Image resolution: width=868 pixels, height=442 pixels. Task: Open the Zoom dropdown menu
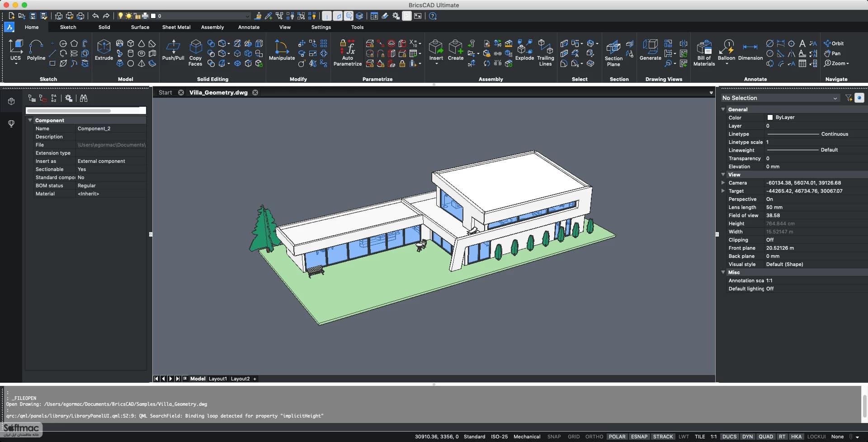coord(836,63)
